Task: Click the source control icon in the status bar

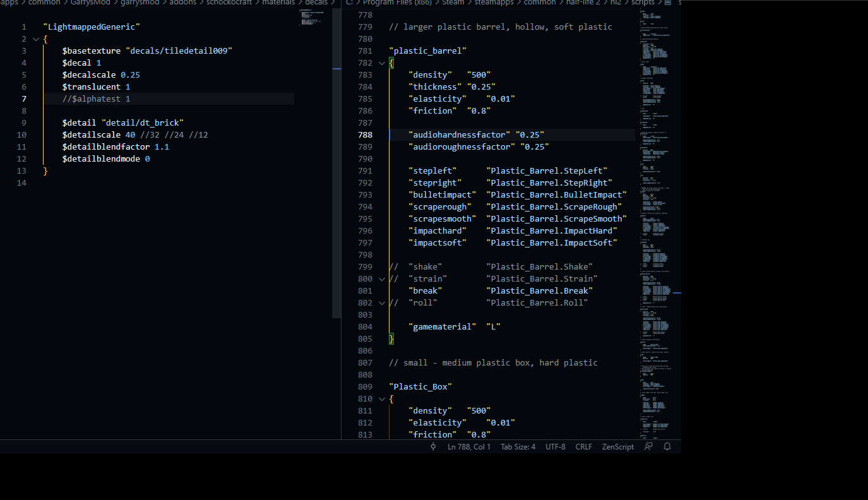Action: point(433,446)
